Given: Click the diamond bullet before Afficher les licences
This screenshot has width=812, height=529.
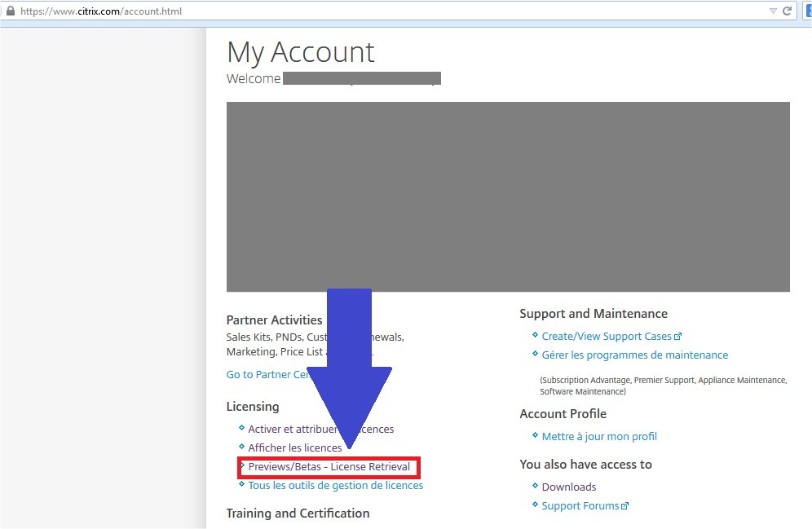Looking at the screenshot, I should [241, 447].
